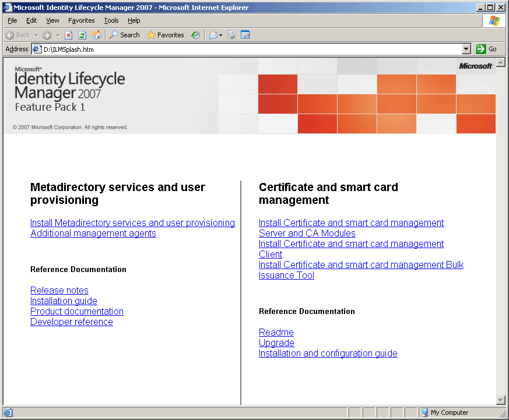
Task: Open the Installation guide link
Action: [x=64, y=301]
